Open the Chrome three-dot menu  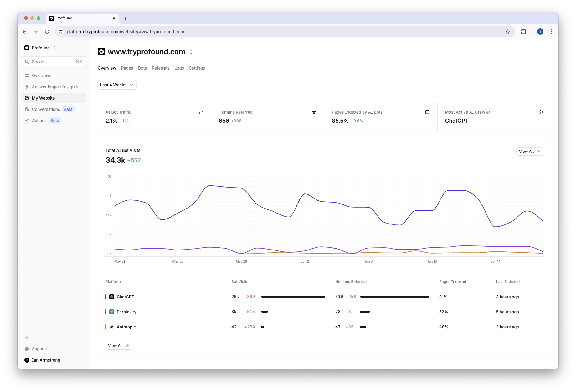pos(552,32)
